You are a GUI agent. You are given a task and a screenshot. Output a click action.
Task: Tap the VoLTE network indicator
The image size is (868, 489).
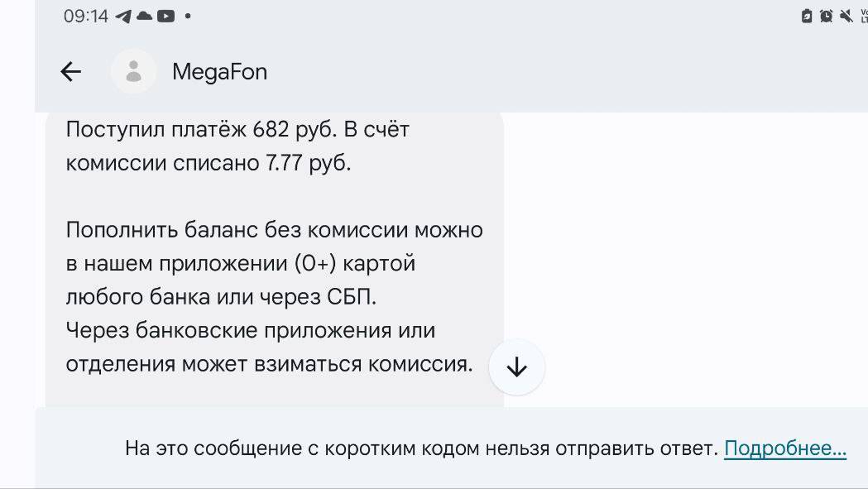click(863, 16)
